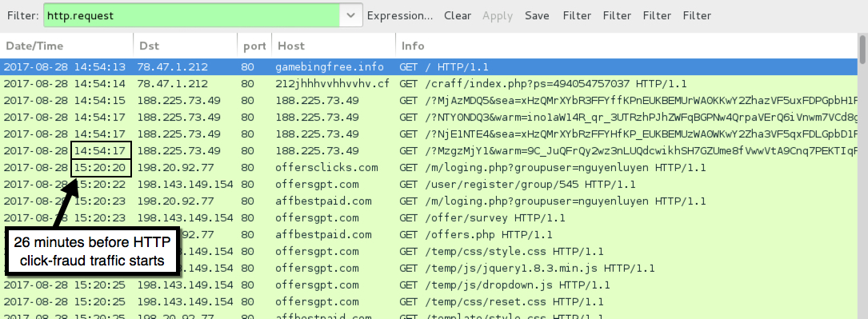Select the 2017-08-28 14:54:15 timestamp
This screenshot has width=868, height=319.
click(65, 101)
